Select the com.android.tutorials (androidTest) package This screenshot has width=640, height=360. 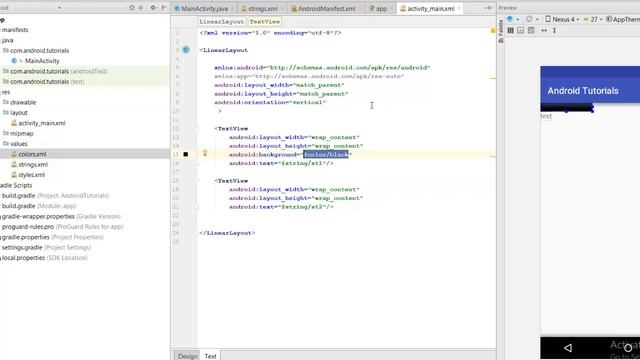point(55,71)
